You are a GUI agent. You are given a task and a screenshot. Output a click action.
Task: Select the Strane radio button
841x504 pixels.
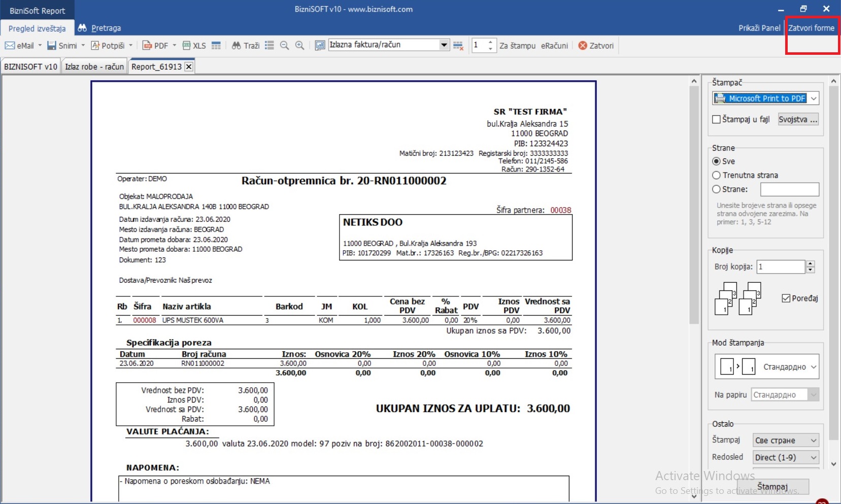click(716, 189)
